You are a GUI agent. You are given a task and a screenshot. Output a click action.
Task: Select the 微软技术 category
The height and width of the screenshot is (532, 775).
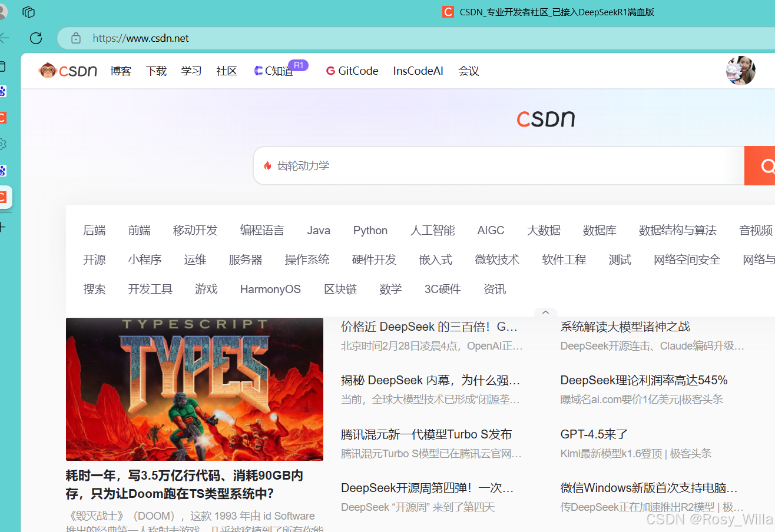(497, 260)
